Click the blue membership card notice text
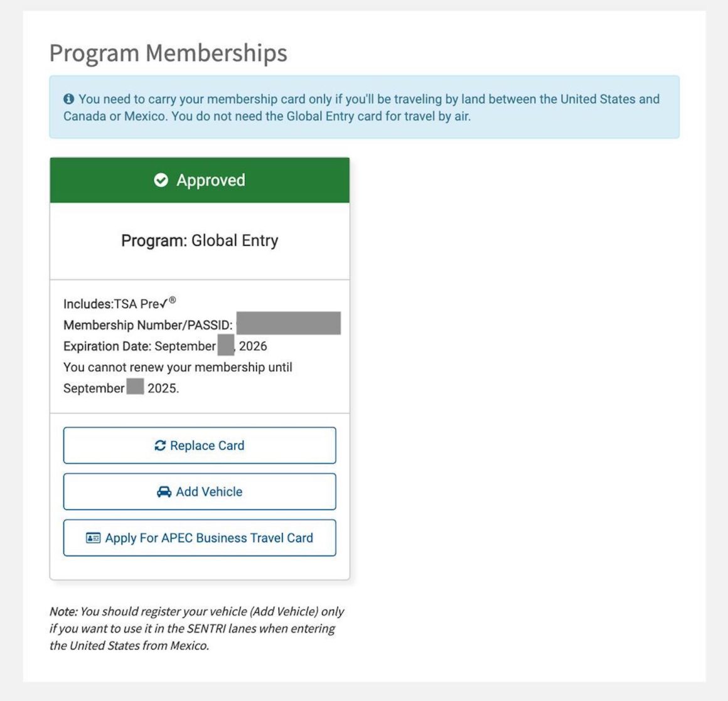Viewport: 728px width, 701px height. coord(364,107)
